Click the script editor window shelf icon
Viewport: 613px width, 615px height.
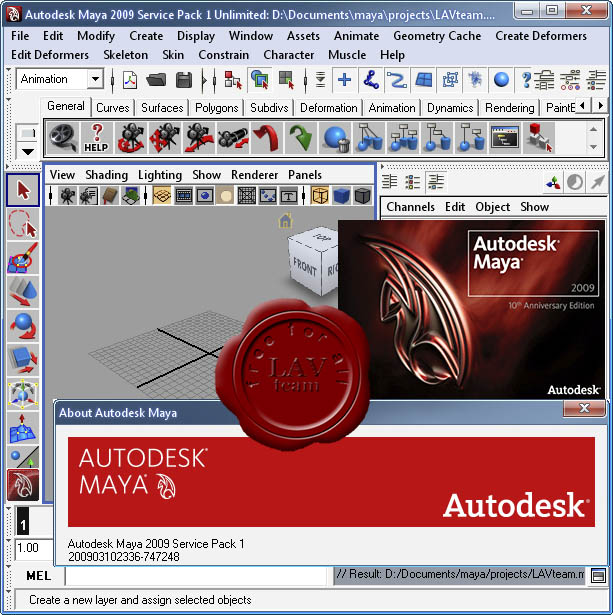pyautogui.click(x=505, y=138)
